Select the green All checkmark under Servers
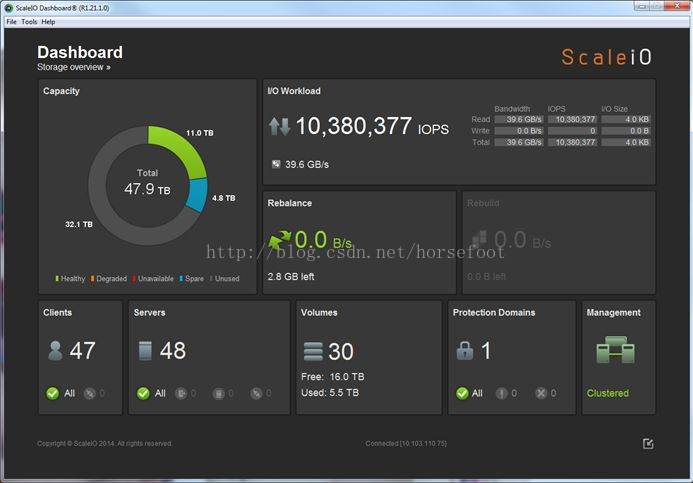Image resolution: width=693 pixels, height=483 pixels. [x=143, y=393]
